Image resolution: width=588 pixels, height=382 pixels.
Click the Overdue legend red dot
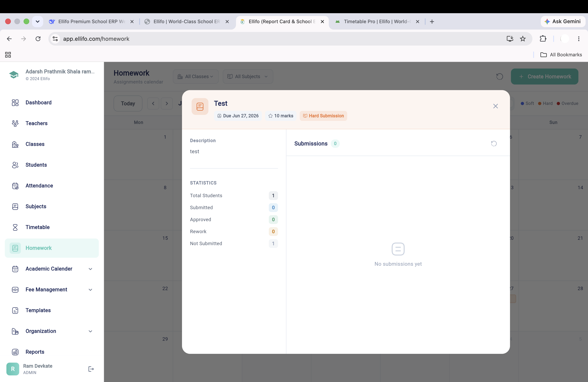tap(558, 103)
